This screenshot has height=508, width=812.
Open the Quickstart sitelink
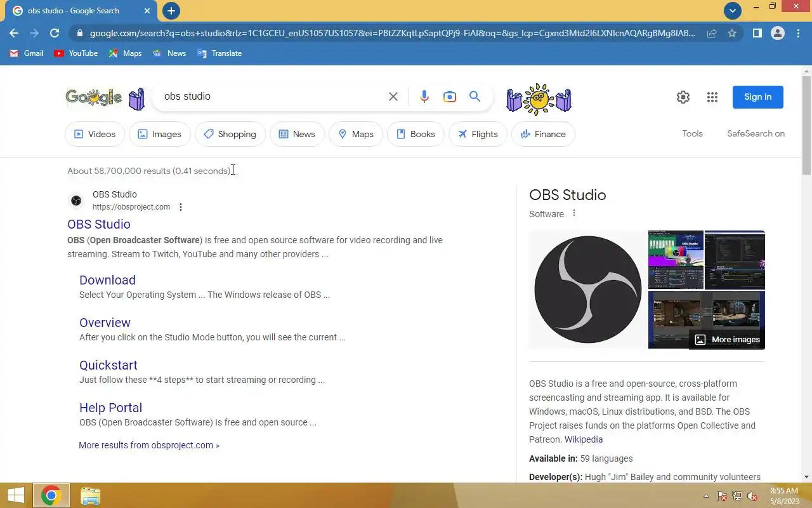tap(108, 365)
